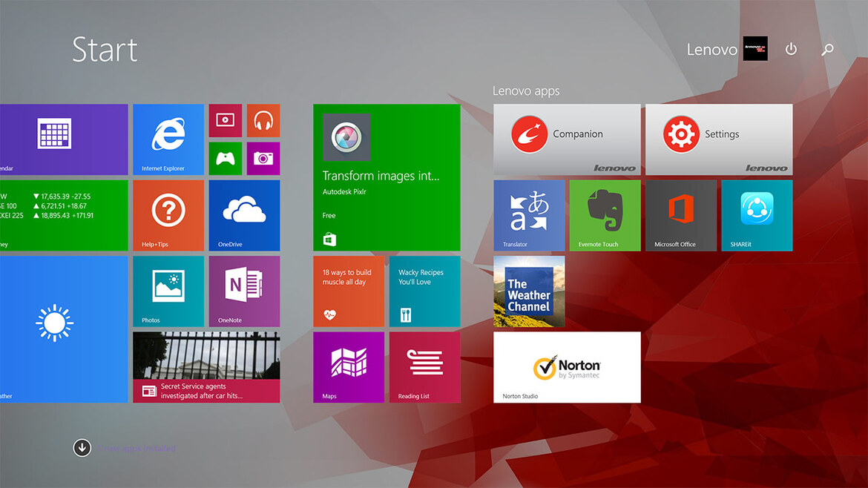Launch the Translator tile
The height and width of the screenshot is (488, 868).
pos(529,215)
